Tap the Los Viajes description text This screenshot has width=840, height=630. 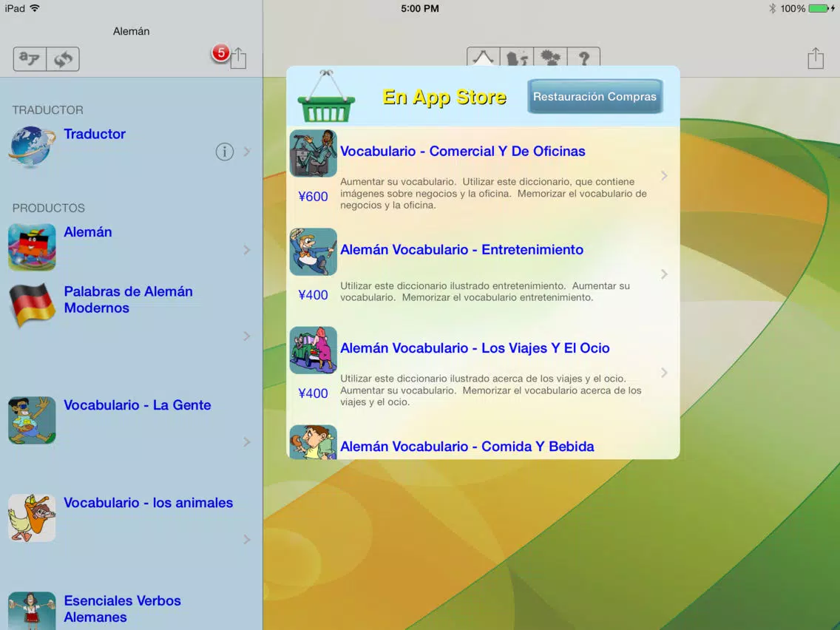(x=491, y=390)
